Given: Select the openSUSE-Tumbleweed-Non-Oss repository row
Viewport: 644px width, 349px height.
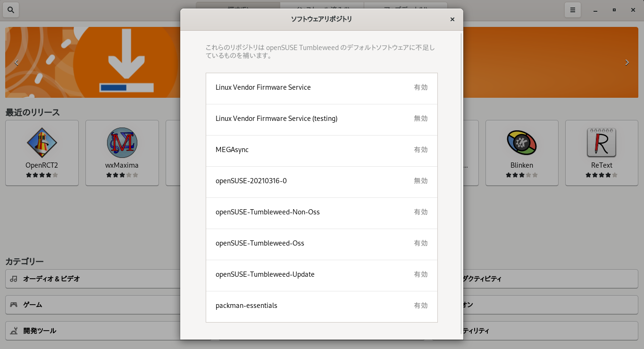Looking at the screenshot, I should pyautogui.click(x=322, y=213).
